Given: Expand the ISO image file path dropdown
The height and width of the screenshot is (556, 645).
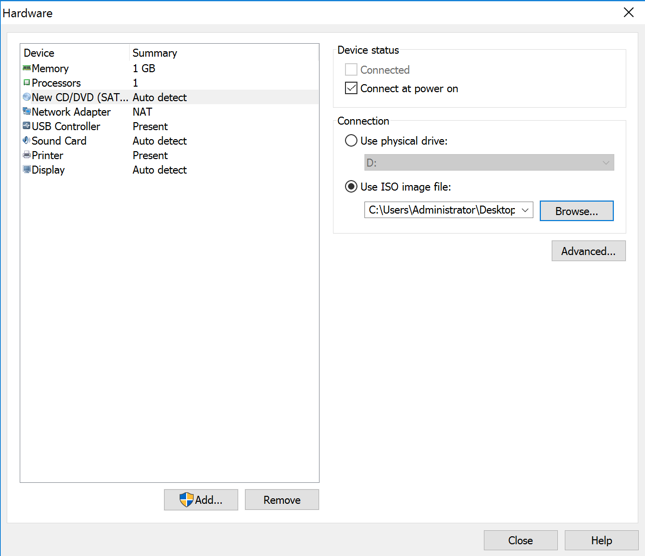Looking at the screenshot, I should pos(525,211).
